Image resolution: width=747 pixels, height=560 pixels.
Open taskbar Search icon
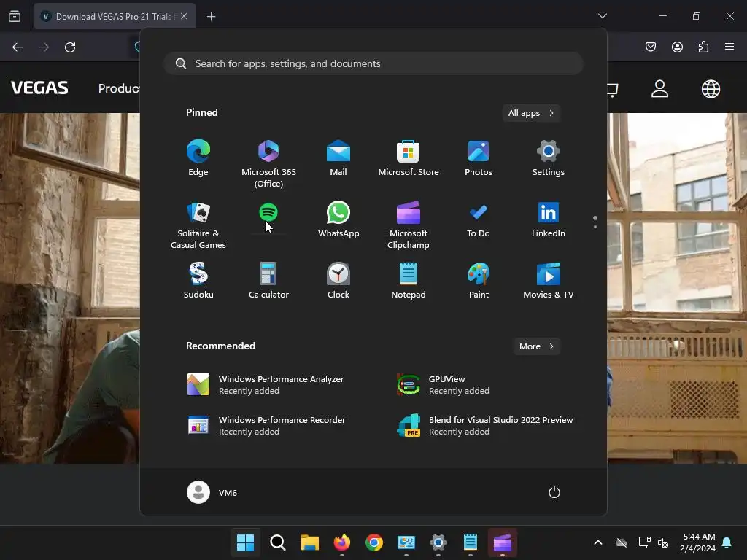click(278, 542)
